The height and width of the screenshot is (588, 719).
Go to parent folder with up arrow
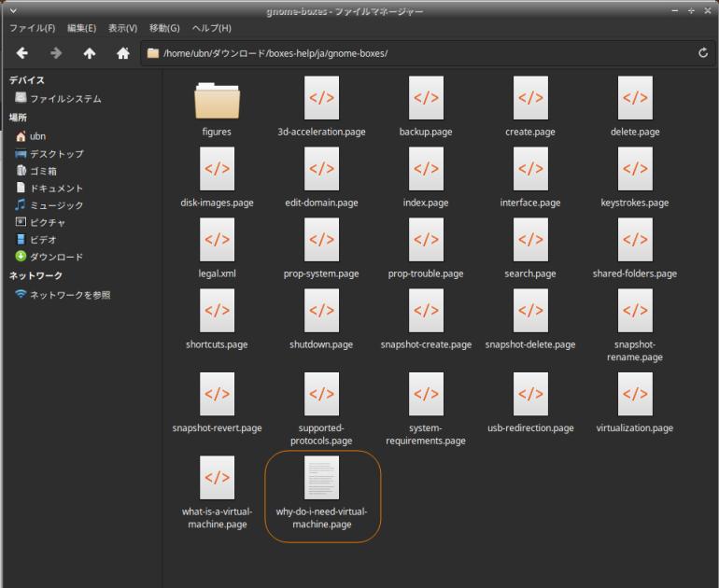point(90,53)
